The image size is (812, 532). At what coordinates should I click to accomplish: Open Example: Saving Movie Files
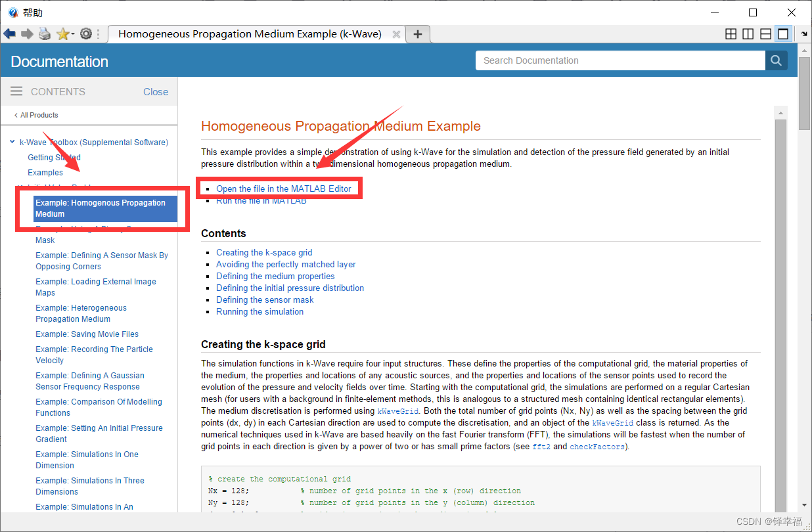pos(87,334)
